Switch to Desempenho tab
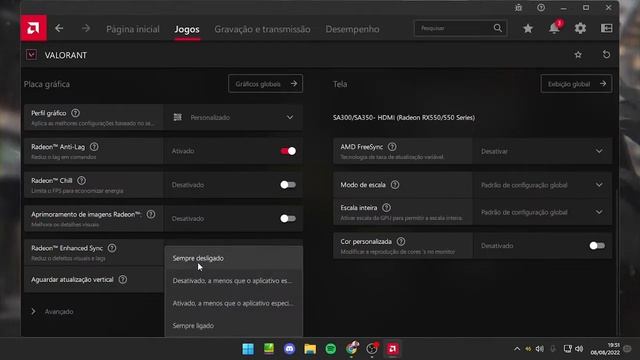The height and width of the screenshot is (360, 640). click(x=352, y=29)
